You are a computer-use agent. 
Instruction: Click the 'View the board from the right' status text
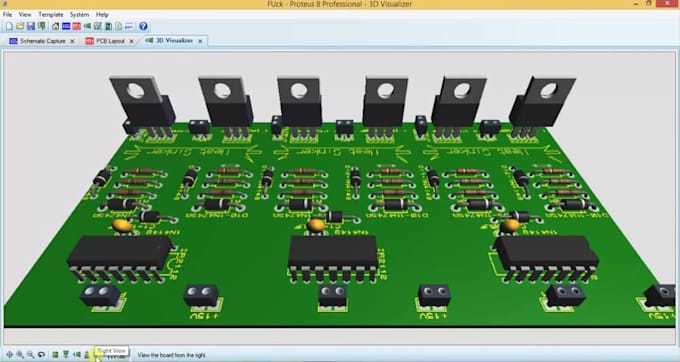pyautogui.click(x=171, y=355)
